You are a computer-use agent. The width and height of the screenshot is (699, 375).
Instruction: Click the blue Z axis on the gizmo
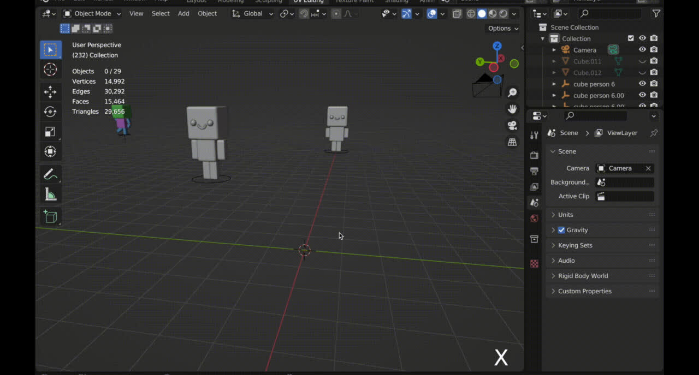tap(497, 46)
